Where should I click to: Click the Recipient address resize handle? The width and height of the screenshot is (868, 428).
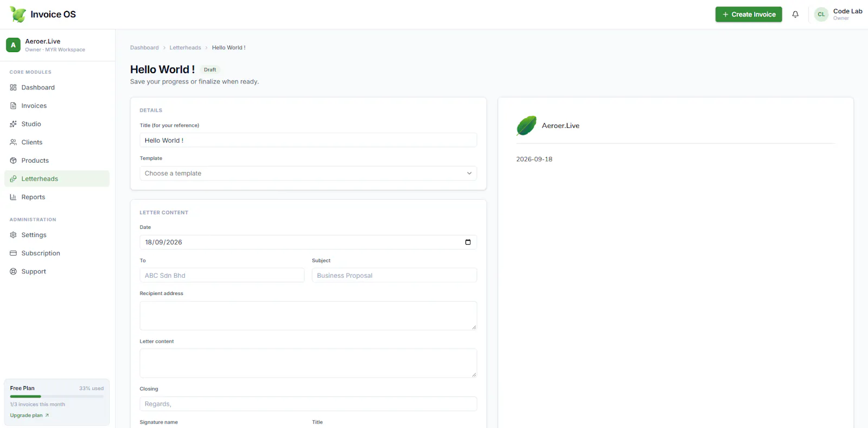(474, 327)
